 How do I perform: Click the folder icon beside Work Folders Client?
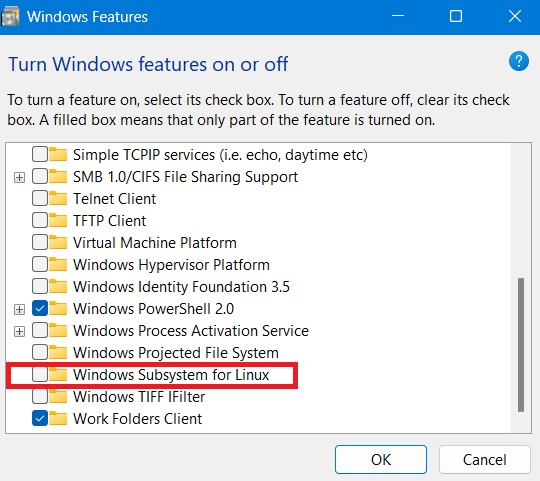58,419
